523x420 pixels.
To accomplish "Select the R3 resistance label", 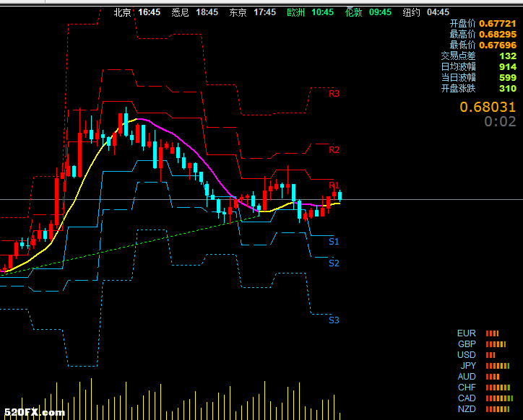I will [334, 94].
